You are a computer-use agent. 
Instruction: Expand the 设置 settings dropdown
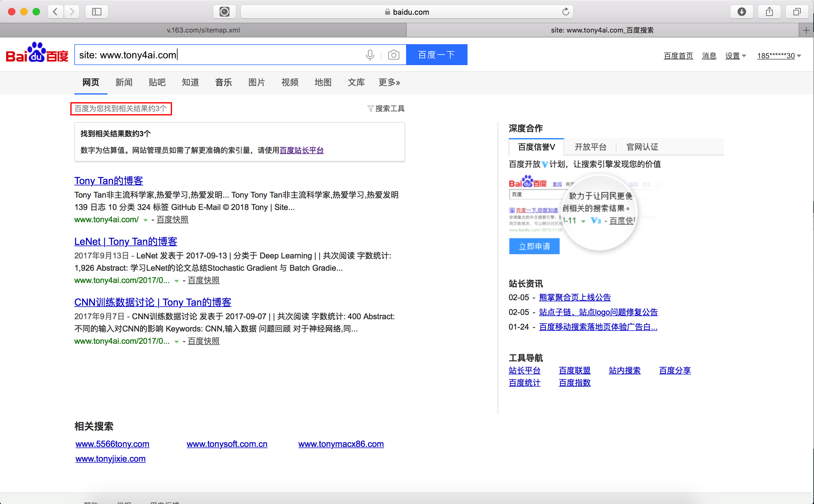click(735, 56)
